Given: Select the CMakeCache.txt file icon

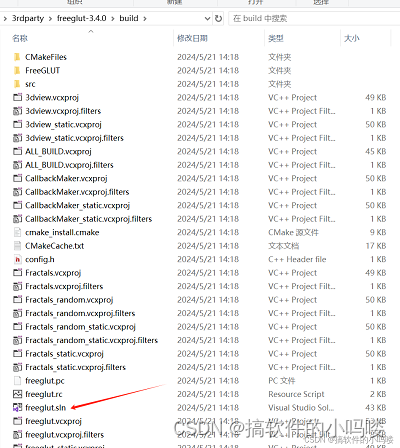Looking at the screenshot, I should (17, 246).
